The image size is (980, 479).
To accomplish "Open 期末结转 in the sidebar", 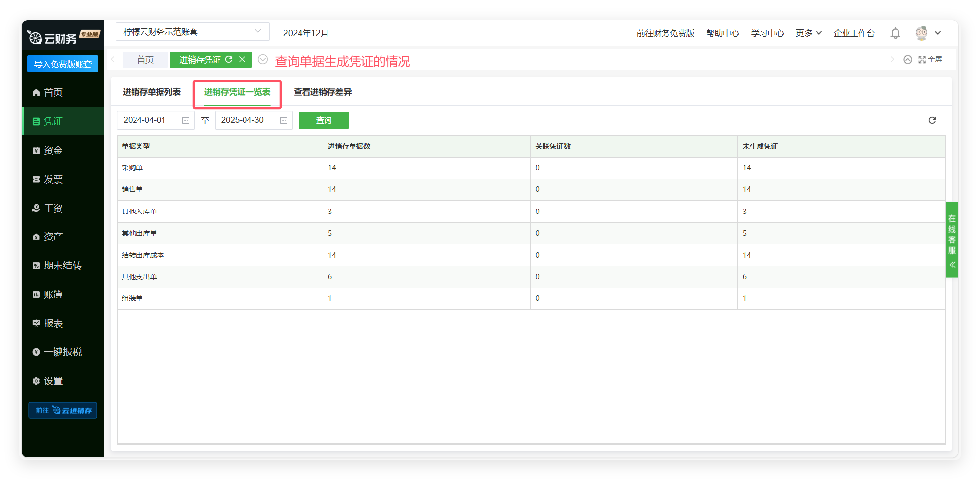I will click(62, 266).
